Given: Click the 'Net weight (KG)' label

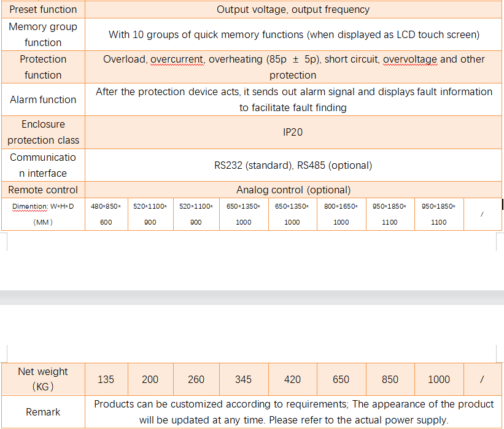Looking at the screenshot, I should click(43, 379).
